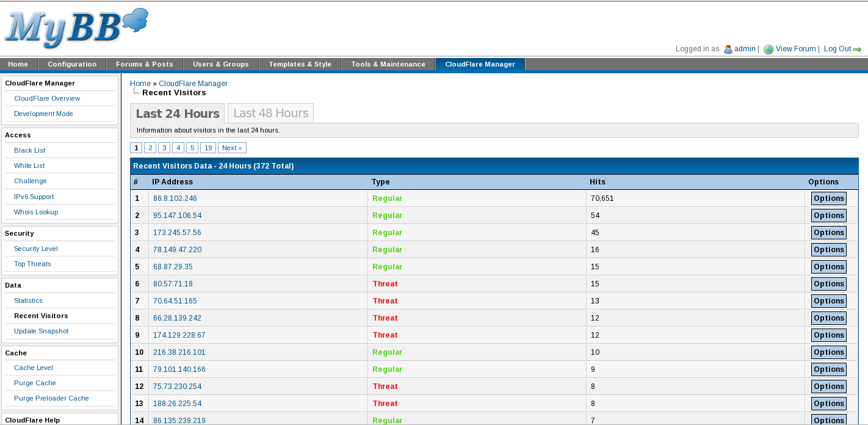Viewport: 868px width, 425px height.
Task: Select Top Threats in the sidebar
Action: pyautogui.click(x=32, y=264)
